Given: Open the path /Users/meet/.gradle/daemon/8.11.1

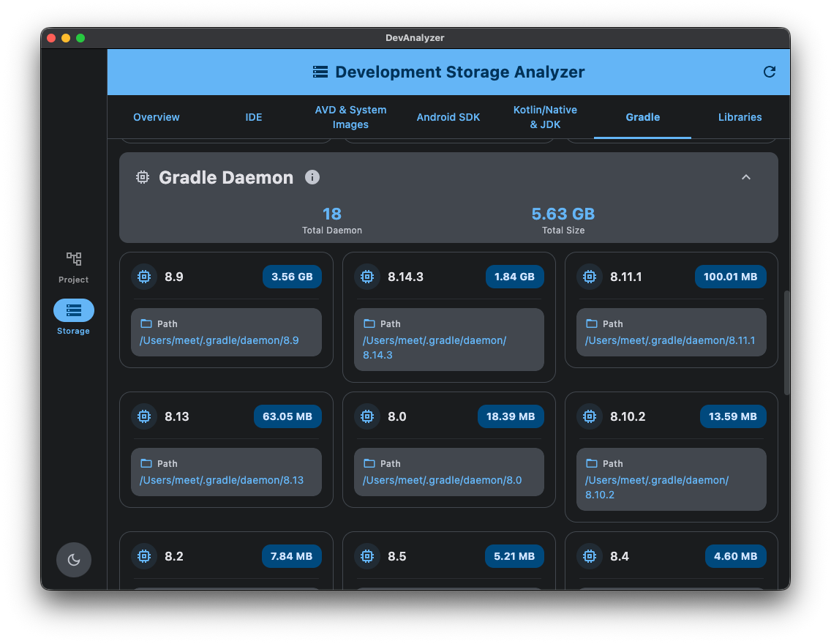Looking at the screenshot, I should point(670,340).
